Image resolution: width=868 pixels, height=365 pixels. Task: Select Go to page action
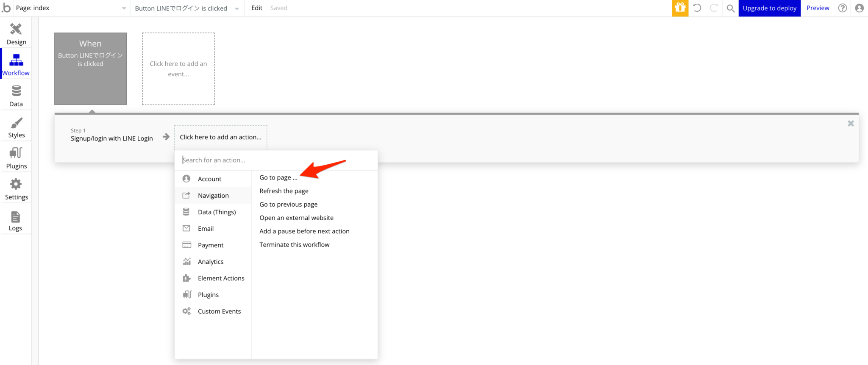coord(278,177)
